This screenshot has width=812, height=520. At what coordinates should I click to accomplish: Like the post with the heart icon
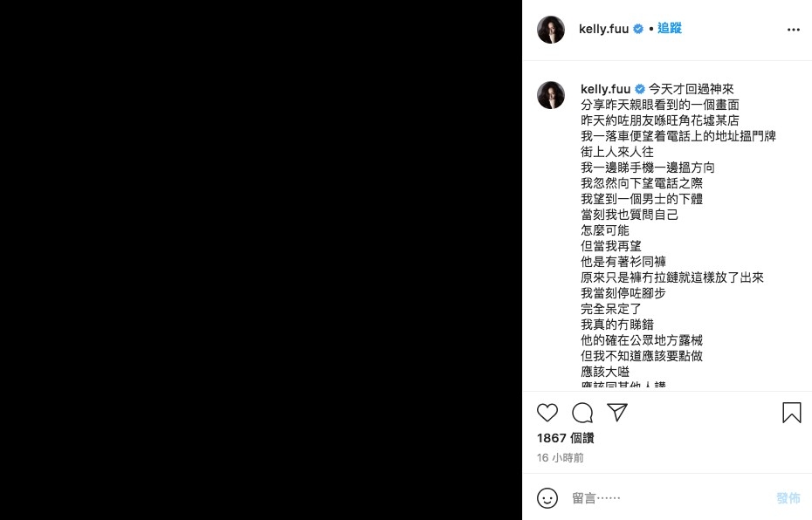(x=547, y=413)
